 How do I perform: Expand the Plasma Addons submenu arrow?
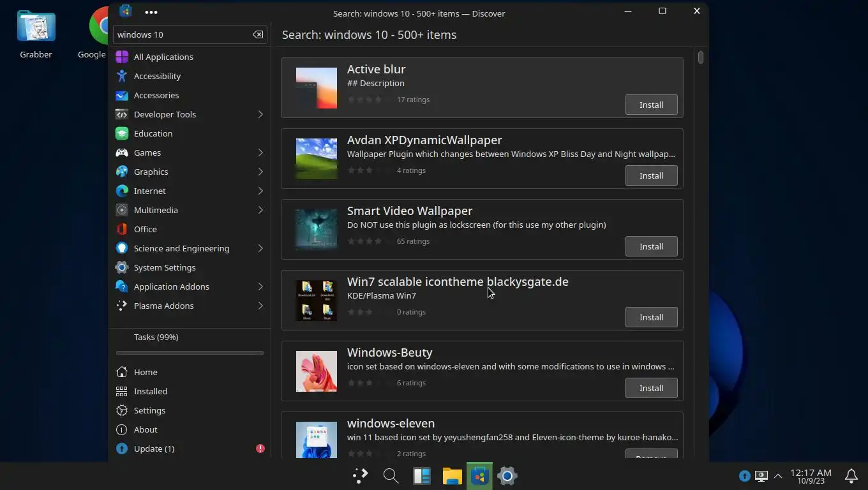[260, 306]
